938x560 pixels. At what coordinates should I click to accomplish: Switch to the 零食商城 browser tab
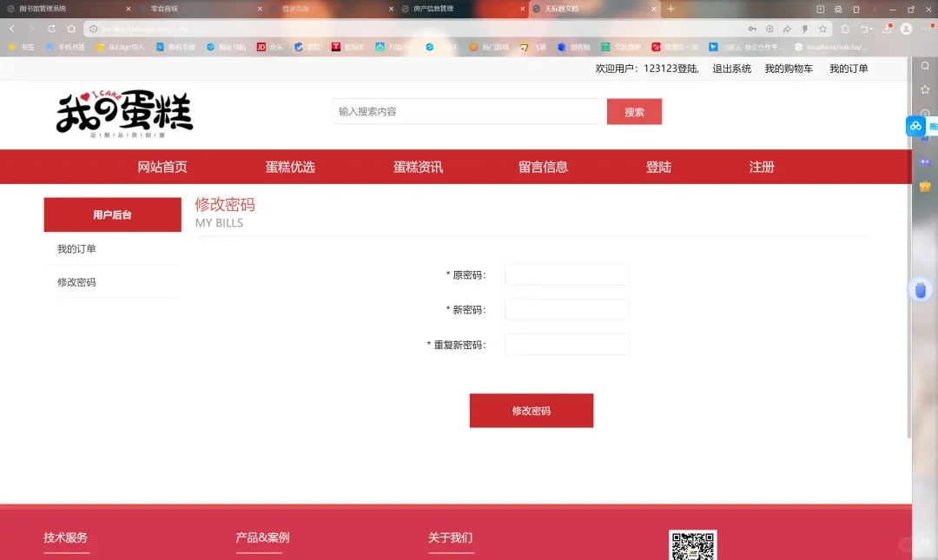tap(191, 10)
